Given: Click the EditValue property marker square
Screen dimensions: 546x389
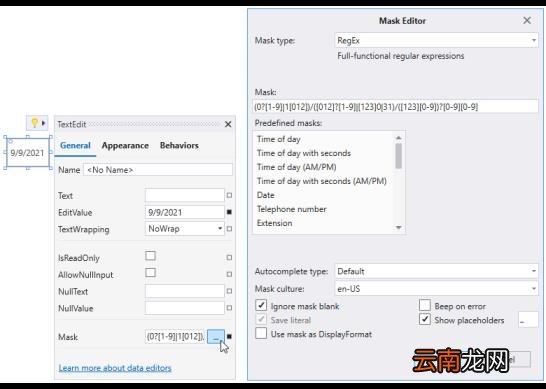Looking at the screenshot, I should (x=229, y=212).
